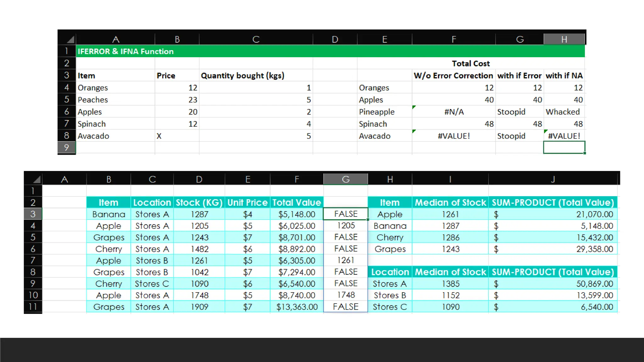
Task: Select row 9 header in upper sheet
Action: click(x=66, y=147)
